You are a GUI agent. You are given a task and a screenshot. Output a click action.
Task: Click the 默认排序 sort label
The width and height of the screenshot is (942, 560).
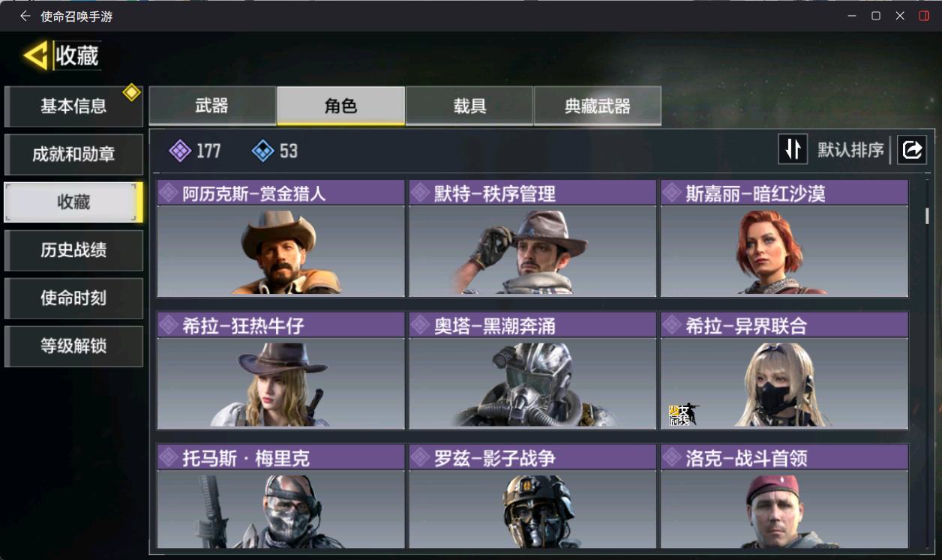pos(850,150)
